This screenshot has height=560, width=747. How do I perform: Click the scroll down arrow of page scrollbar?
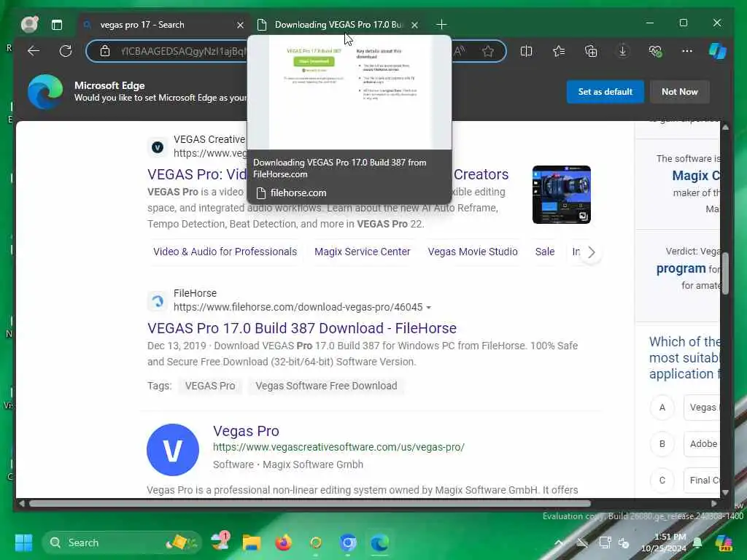(725, 492)
